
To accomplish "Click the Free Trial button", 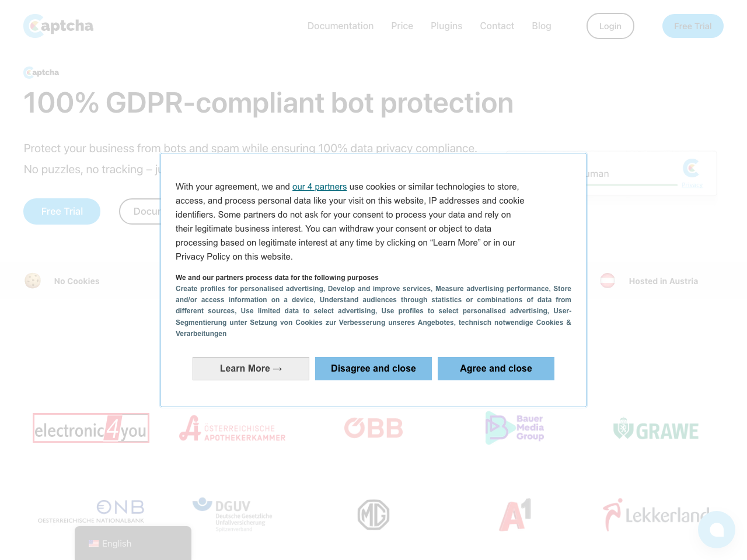I will (x=693, y=26).
